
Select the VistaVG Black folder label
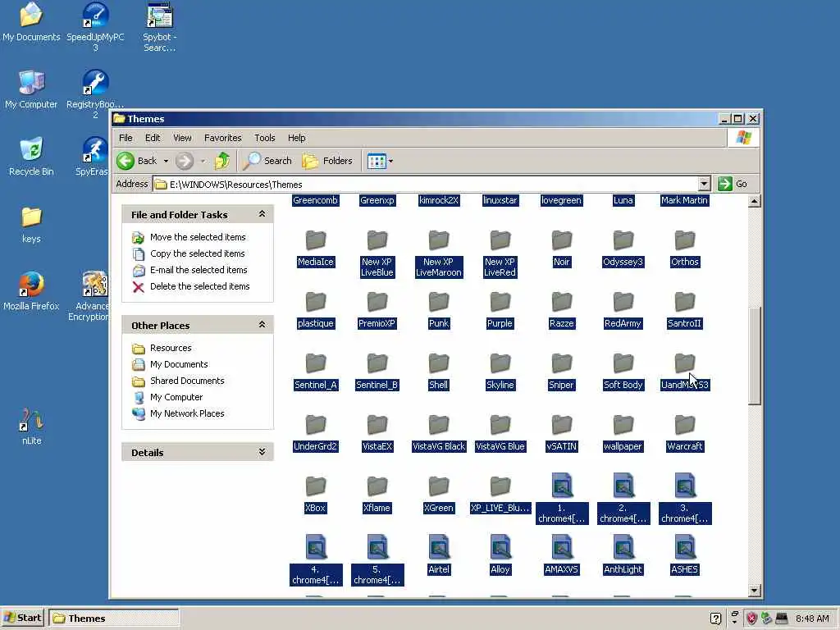click(x=439, y=446)
